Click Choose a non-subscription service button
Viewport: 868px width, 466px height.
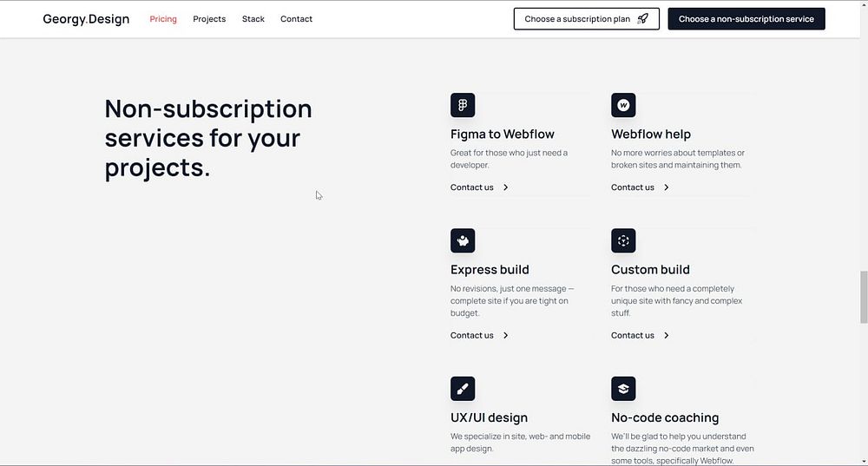pos(746,19)
